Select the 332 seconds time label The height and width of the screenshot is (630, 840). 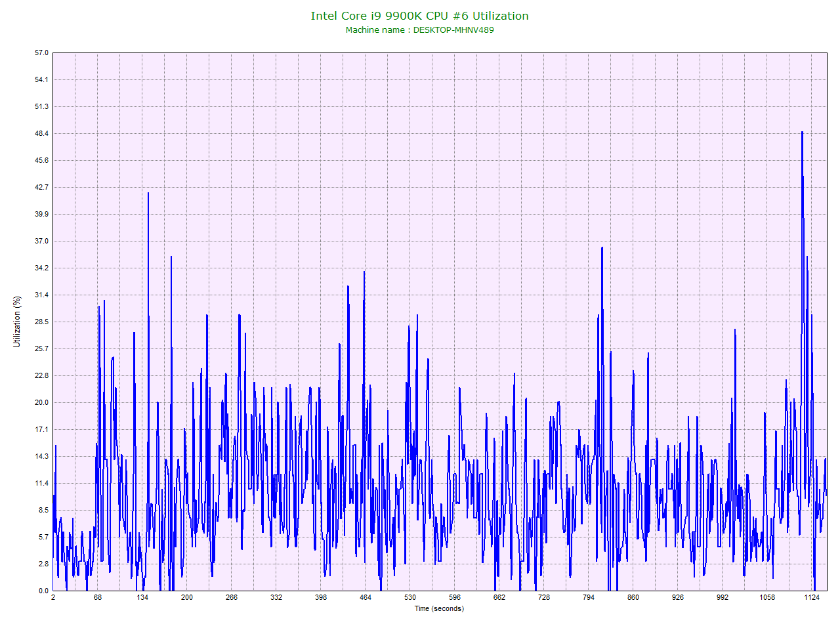click(276, 597)
